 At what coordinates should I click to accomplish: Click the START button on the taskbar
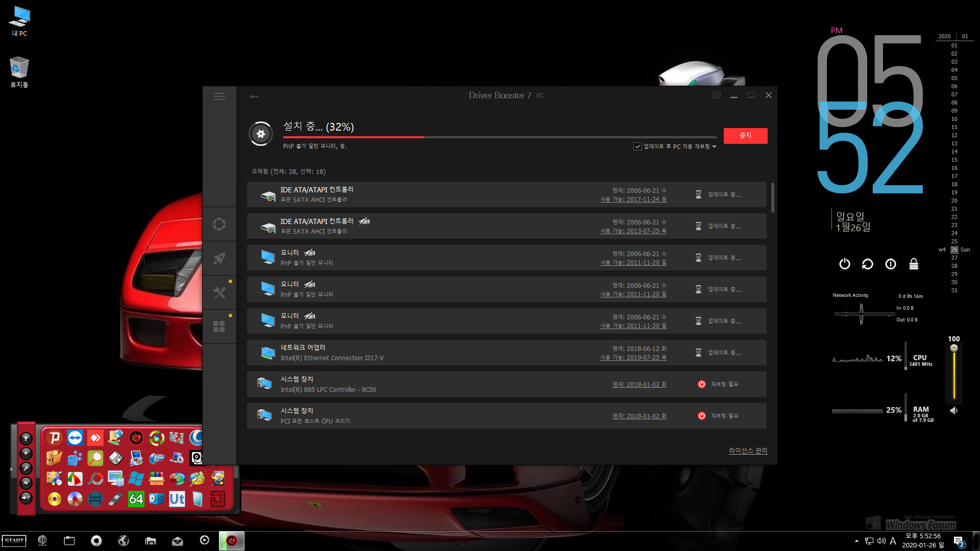pos(14,541)
